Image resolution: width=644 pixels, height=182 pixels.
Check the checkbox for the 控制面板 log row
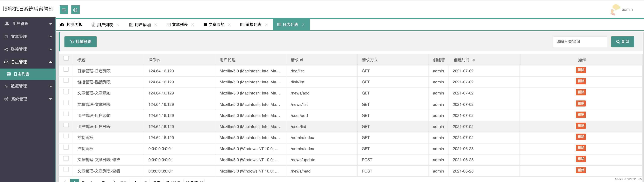coord(66,136)
